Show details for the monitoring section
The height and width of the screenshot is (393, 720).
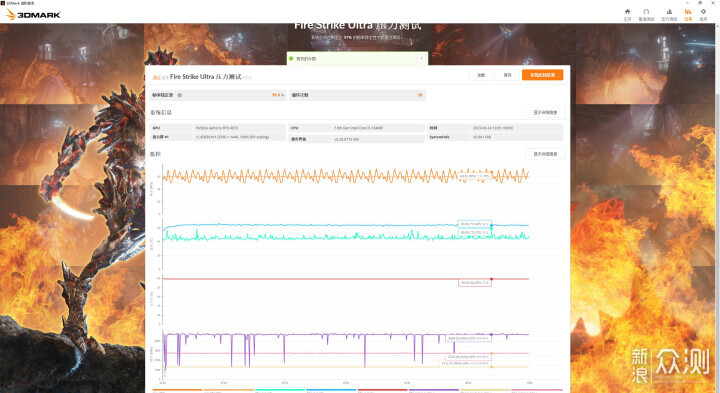pos(545,154)
